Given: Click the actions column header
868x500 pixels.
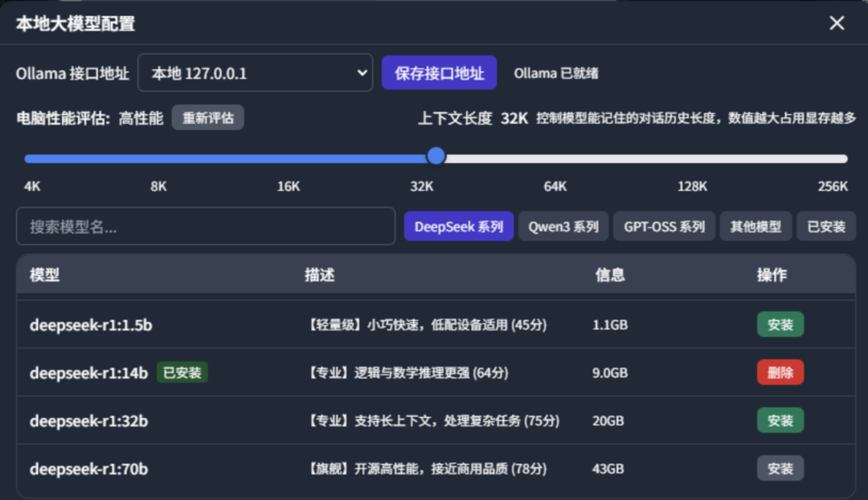Looking at the screenshot, I should click(x=772, y=275).
